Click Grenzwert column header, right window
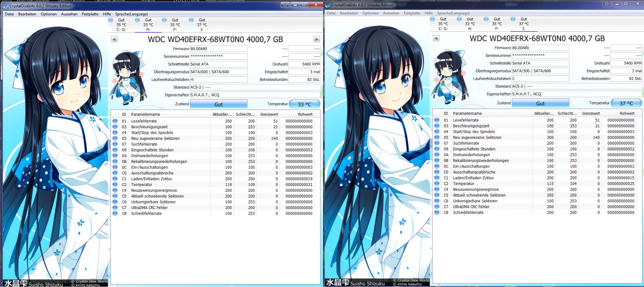The height and width of the screenshot is (287, 644). click(590, 114)
